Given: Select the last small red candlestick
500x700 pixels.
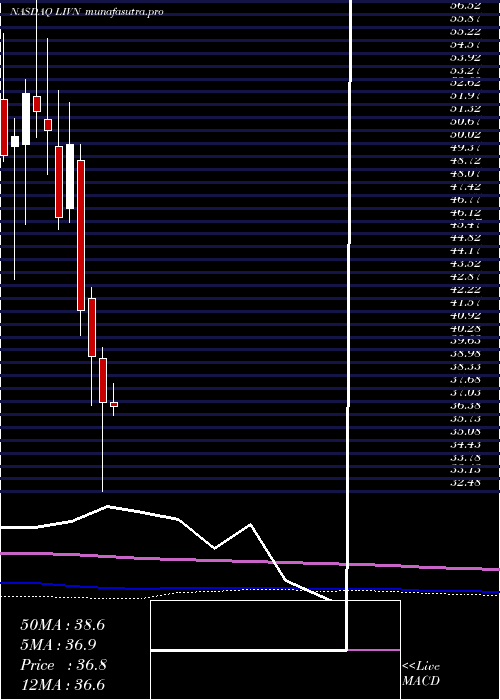Looking at the screenshot, I should pos(114,404).
